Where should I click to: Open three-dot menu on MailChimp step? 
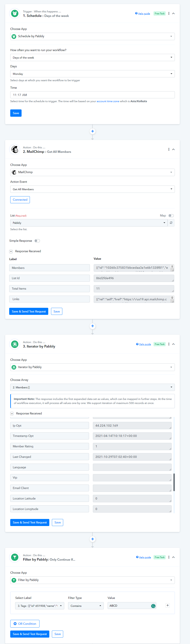tap(169, 149)
